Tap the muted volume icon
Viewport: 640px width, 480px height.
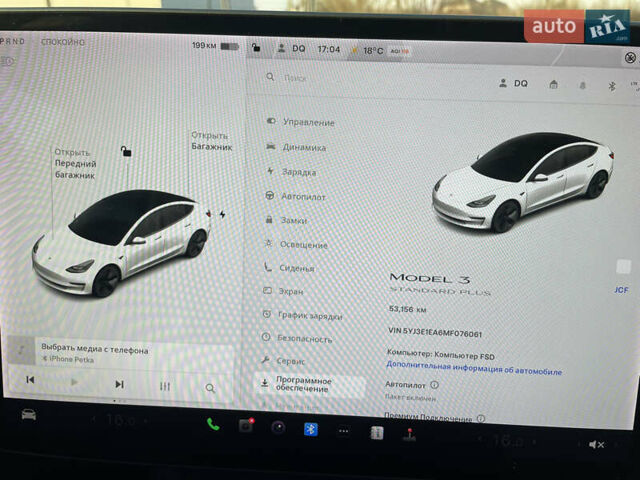coord(596,444)
